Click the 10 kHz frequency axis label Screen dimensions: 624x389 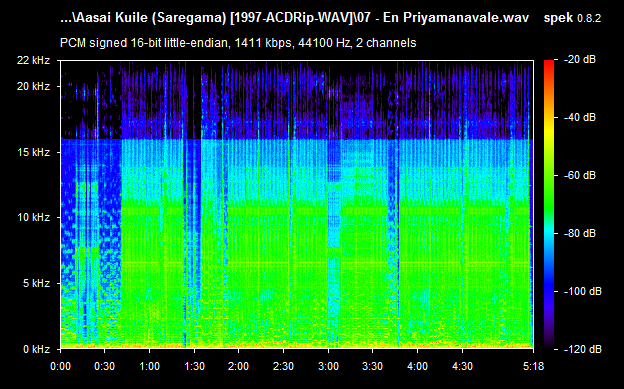(33, 217)
